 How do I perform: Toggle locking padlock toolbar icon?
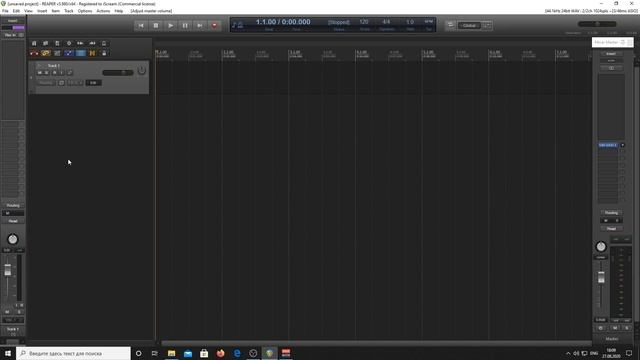tap(104, 53)
